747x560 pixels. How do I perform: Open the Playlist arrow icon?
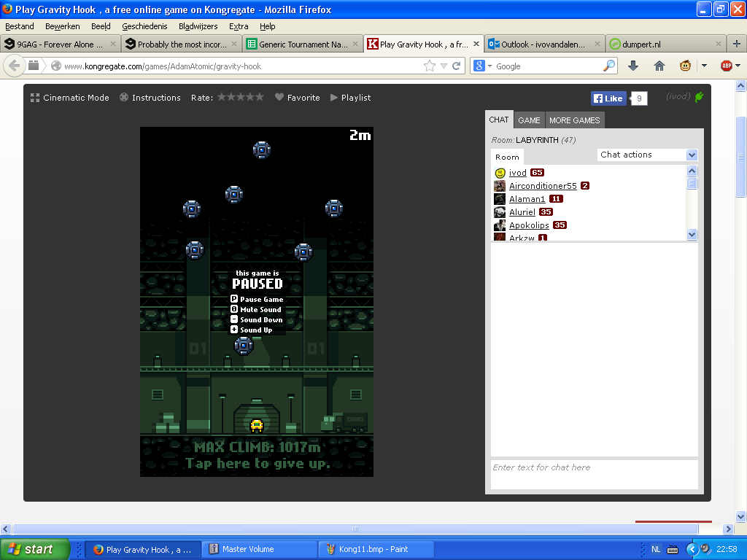[x=334, y=97]
